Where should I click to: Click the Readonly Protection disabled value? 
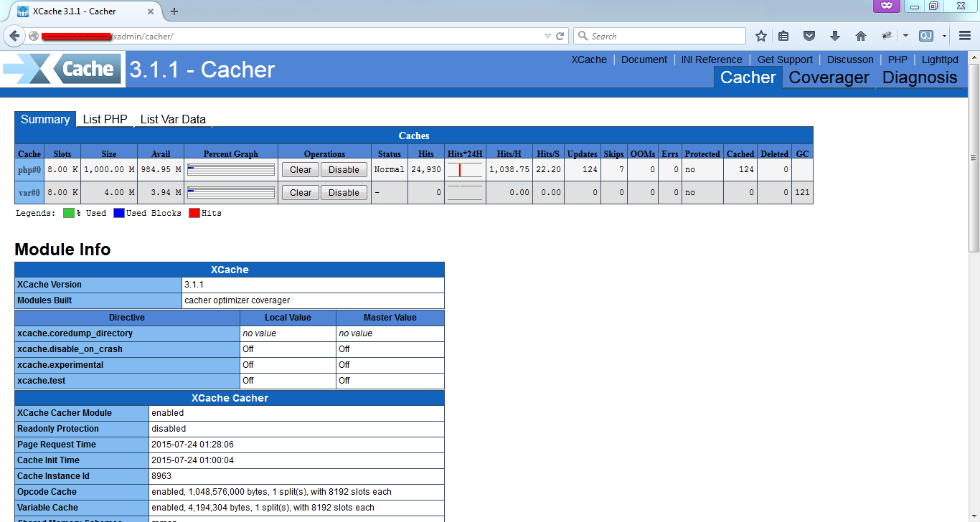click(x=169, y=429)
